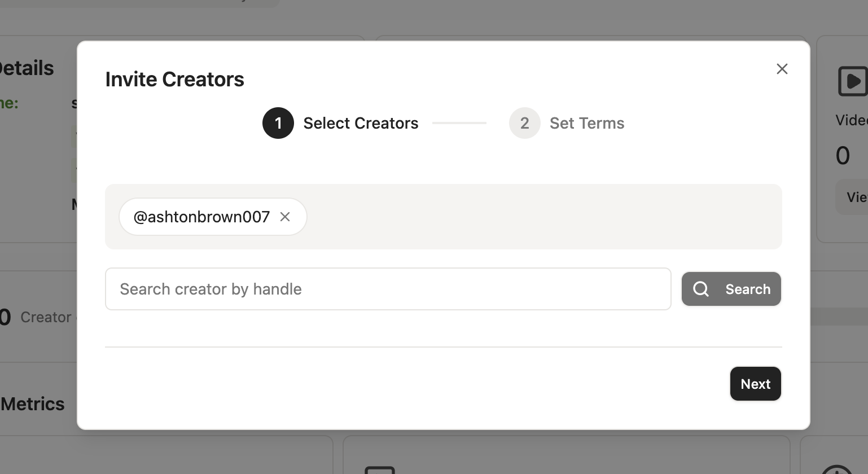Click the video play icon behind the dialog

click(852, 81)
